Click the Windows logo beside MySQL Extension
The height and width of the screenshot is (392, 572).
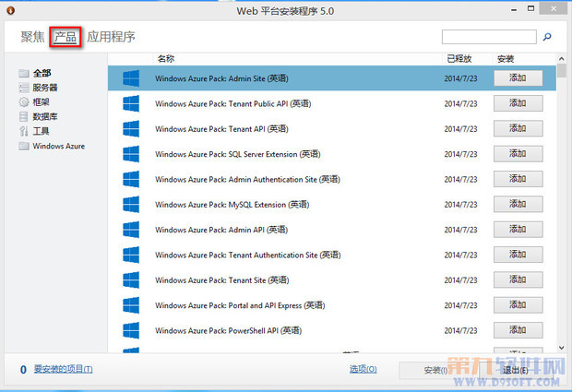131,204
